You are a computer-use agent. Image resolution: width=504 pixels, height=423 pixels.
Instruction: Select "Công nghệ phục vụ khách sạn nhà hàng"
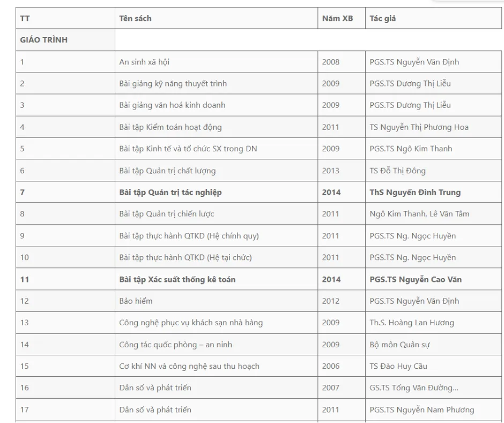(191, 323)
